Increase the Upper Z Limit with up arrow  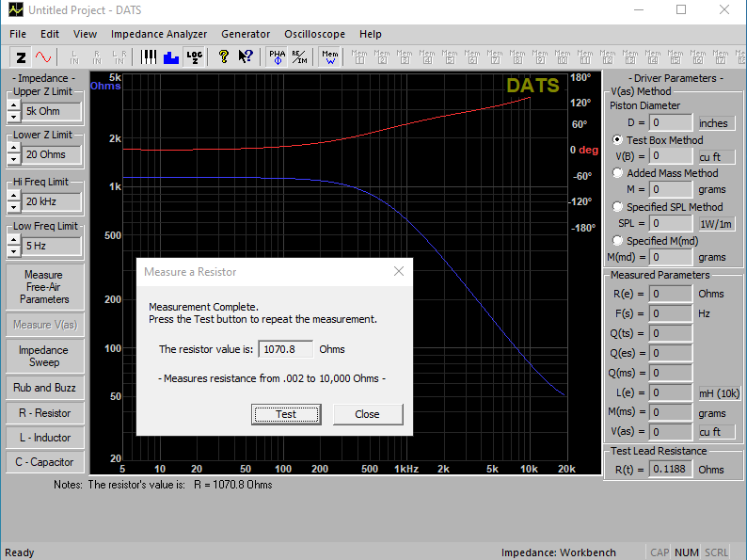(14, 105)
